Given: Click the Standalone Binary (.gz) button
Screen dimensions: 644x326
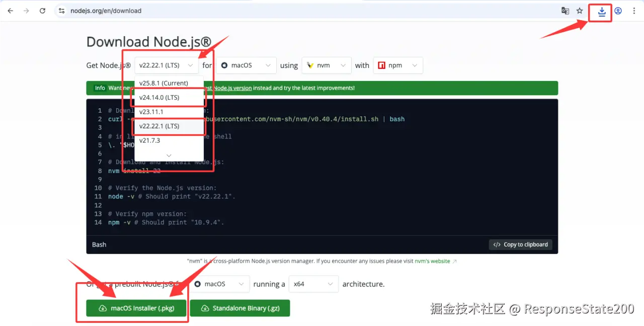Looking at the screenshot, I should tap(240, 308).
